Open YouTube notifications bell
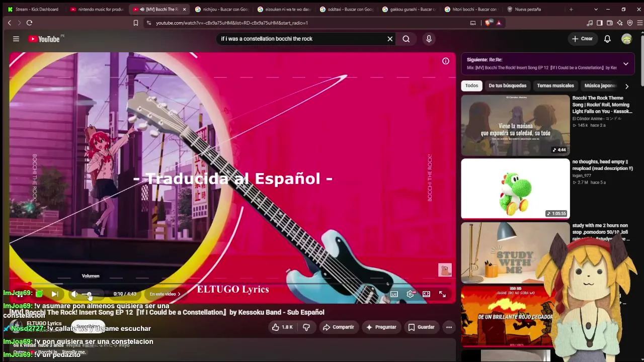 607,39
